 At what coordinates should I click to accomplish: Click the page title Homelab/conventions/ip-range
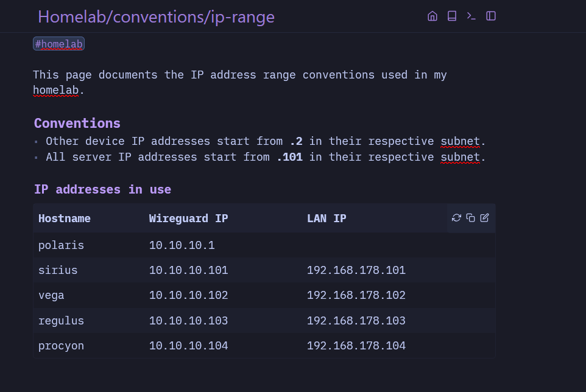(x=156, y=17)
